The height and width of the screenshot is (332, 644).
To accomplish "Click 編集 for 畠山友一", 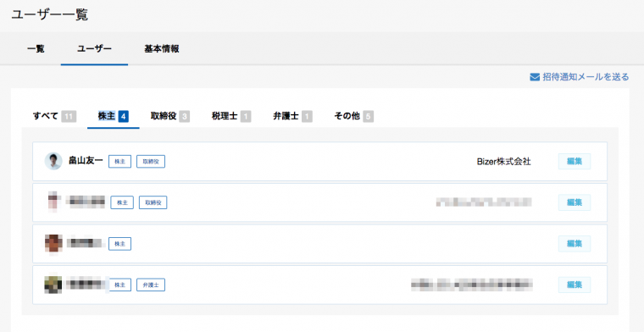I will pyautogui.click(x=575, y=161).
